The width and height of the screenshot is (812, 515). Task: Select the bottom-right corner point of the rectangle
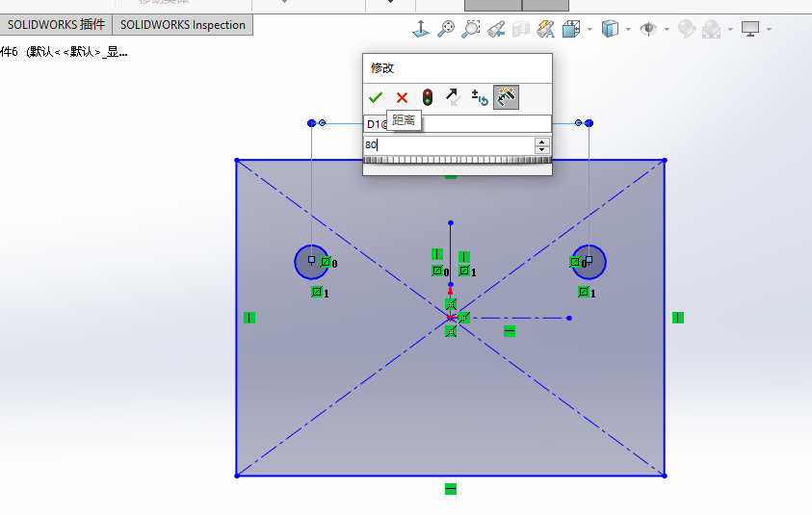665,476
